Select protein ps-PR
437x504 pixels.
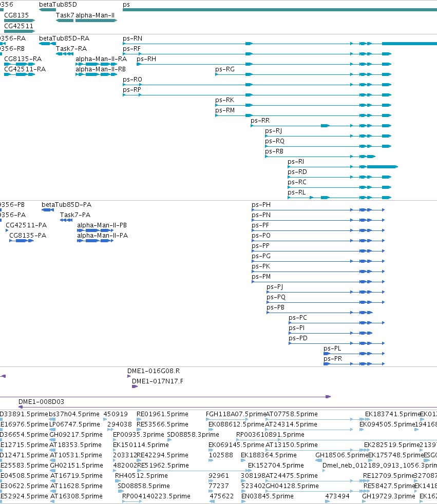(333, 359)
